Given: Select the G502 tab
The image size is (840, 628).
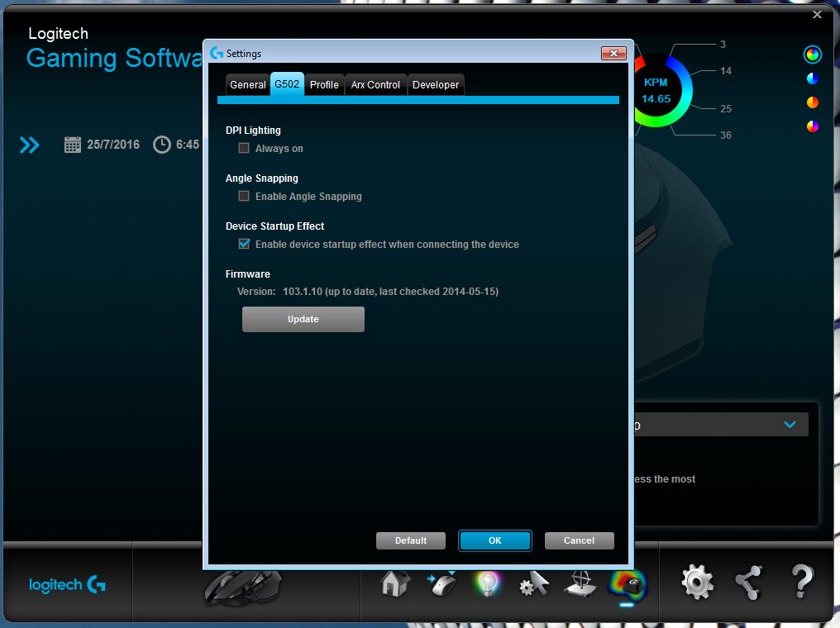Looking at the screenshot, I should (x=287, y=84).
